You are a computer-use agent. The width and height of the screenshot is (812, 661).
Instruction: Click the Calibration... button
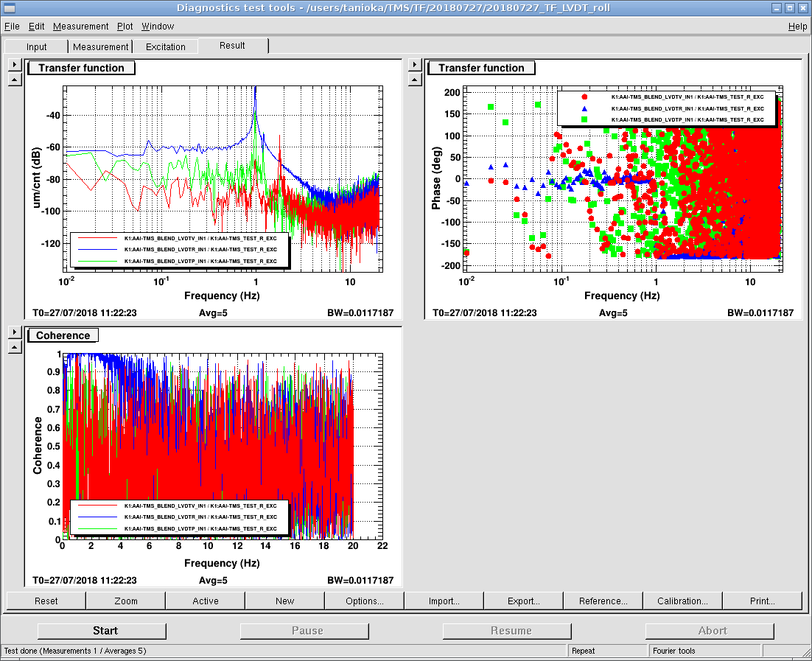click(x=682, y=601)
